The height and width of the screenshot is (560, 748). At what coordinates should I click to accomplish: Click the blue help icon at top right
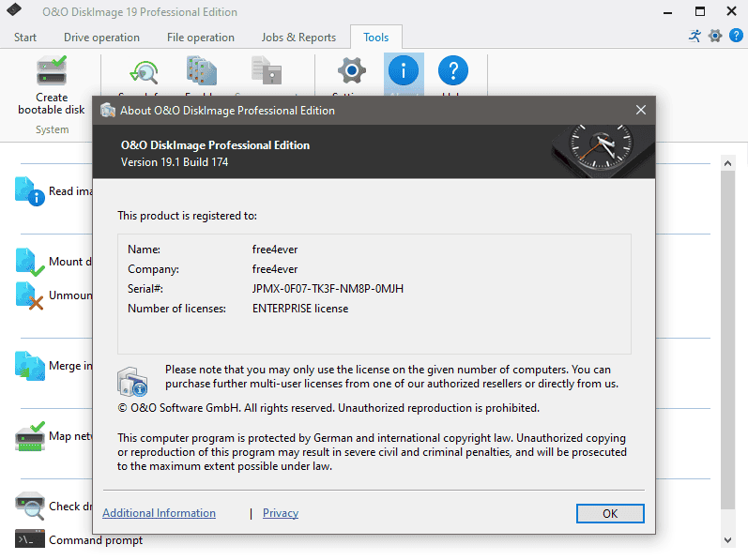click(x=736, y=36)
